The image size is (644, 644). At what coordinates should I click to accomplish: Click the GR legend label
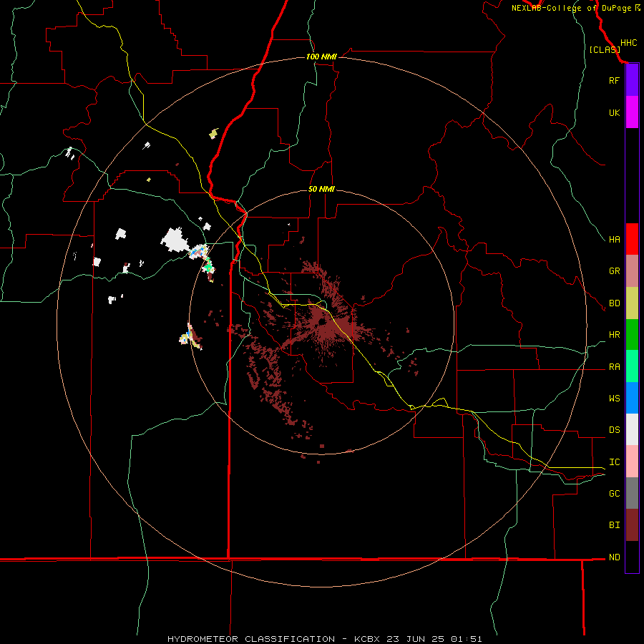click(614, 271)
